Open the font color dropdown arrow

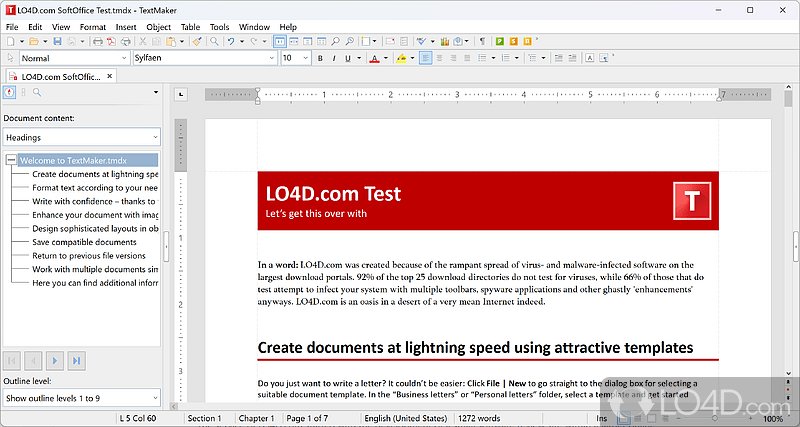pos(386,58)
